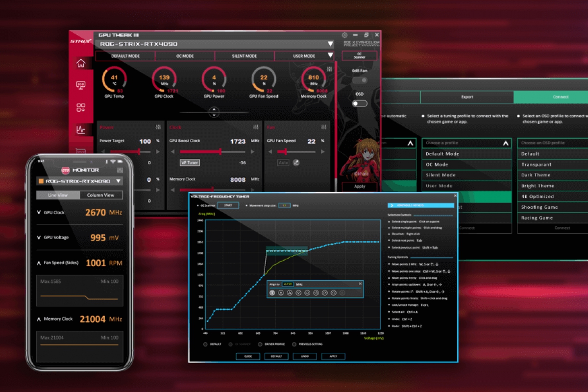Pick Dark Theme from OSD profile list

[x=553, y=175]
